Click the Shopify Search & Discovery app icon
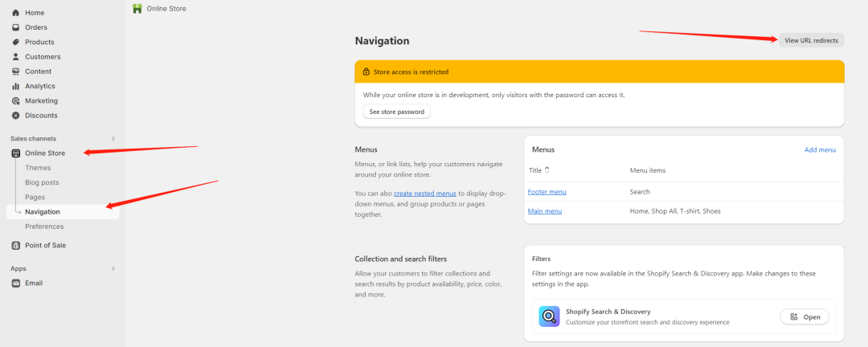868x347 pixels. coord(549,316)
